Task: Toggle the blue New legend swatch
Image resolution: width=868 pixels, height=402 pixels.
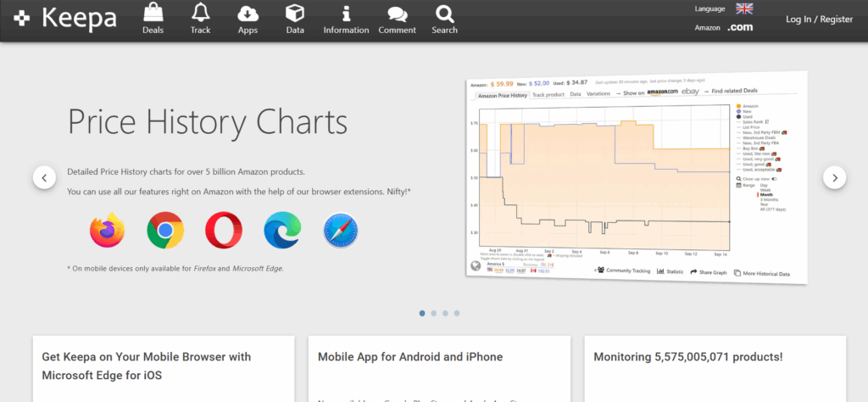Action: click(x=738, y=111)
